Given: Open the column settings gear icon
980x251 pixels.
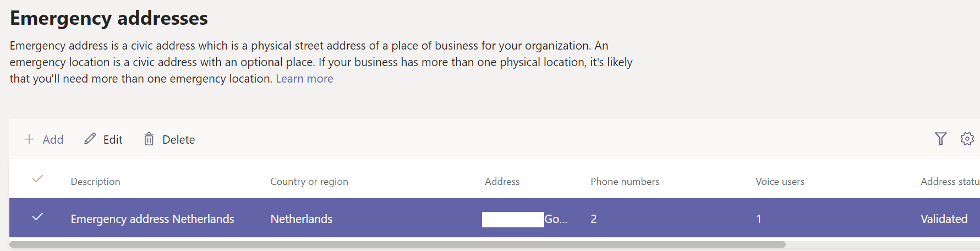Looking at the screenshot, I should click(967, 139).
